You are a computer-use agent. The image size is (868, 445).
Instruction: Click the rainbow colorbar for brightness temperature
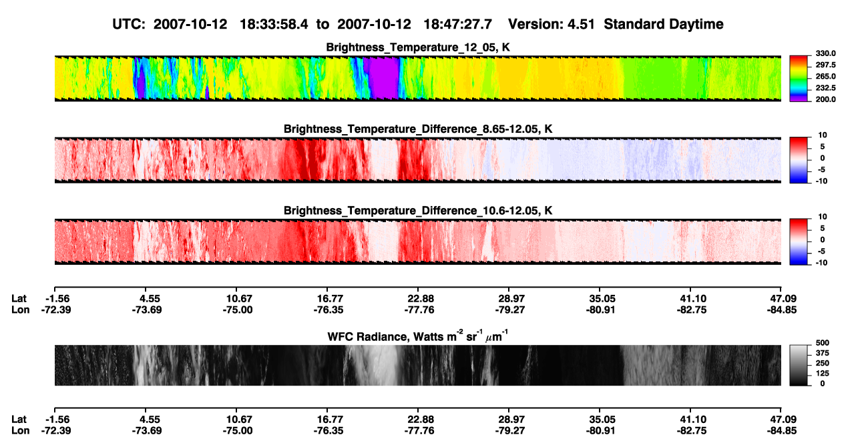pyautogui.click(x=798, y=78)
